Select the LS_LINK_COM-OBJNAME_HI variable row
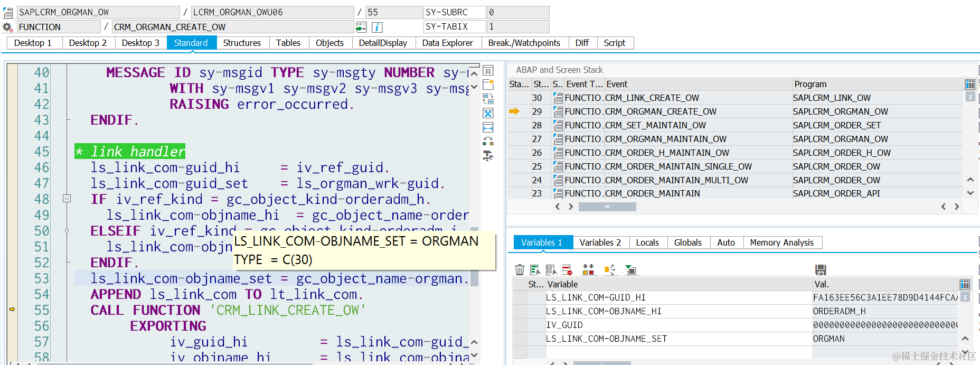This screenshot has width=980, height=365. [x=736, y=311]
